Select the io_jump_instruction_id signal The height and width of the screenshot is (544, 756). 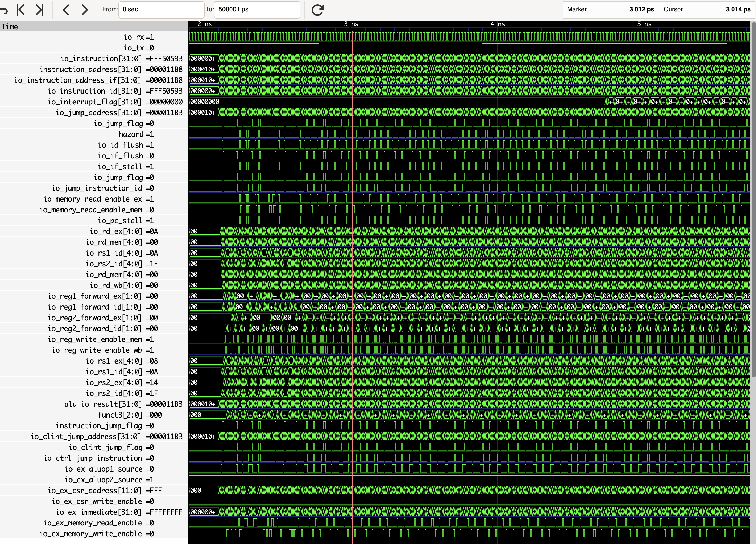94,188
